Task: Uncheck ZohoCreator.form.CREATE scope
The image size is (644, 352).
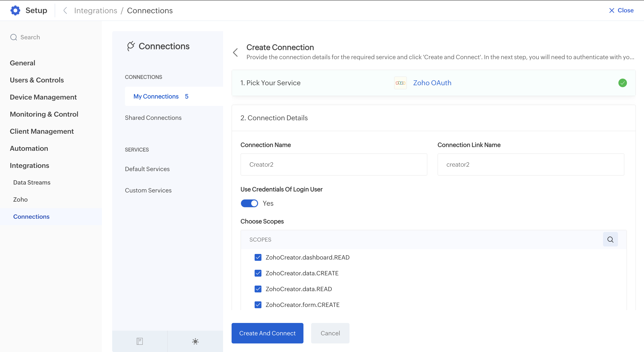Action: pos(258,305)
